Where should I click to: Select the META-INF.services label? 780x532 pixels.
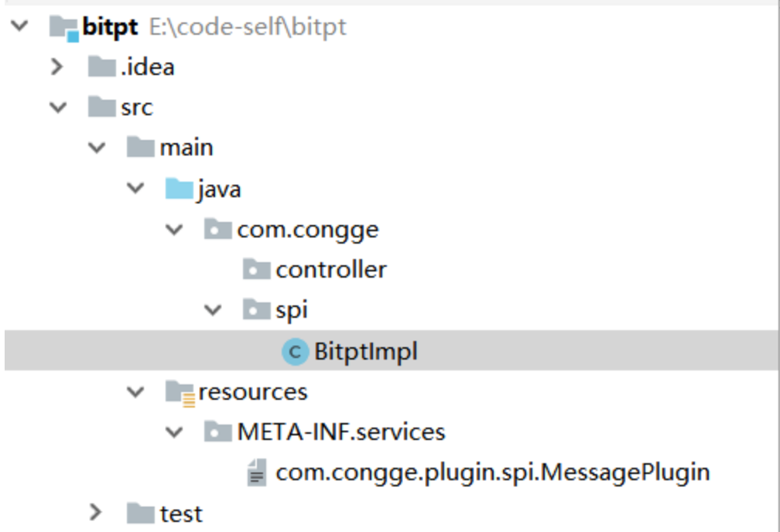tap(341, 431)
